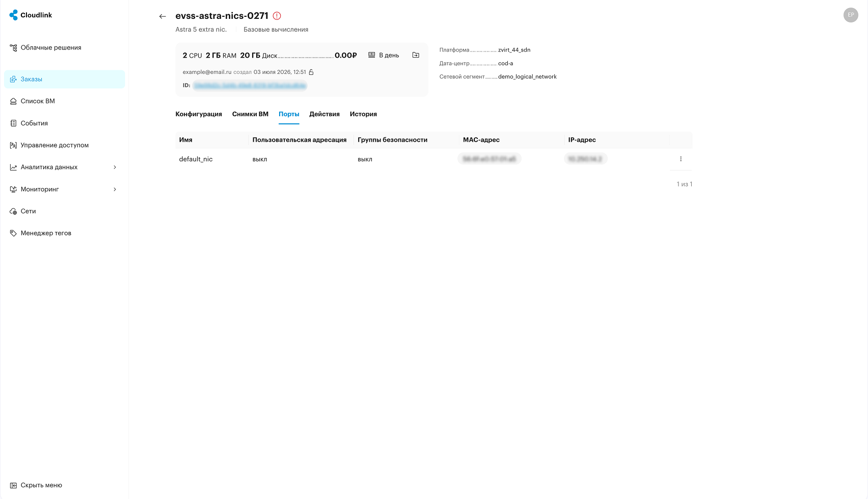
Task: Click the lock icon next to creation date
Action: point(311,72)
